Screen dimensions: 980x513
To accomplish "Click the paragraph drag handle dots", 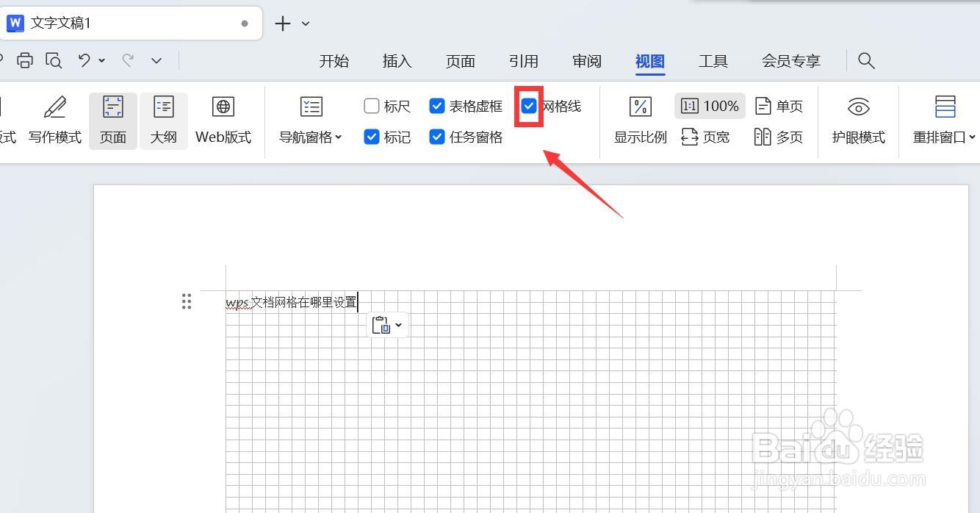I will point(187,301).
